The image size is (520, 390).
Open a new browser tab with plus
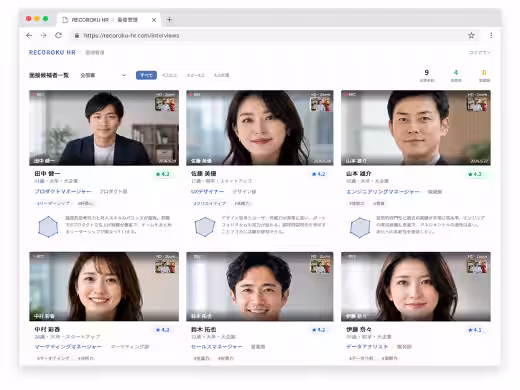[169, 20]
